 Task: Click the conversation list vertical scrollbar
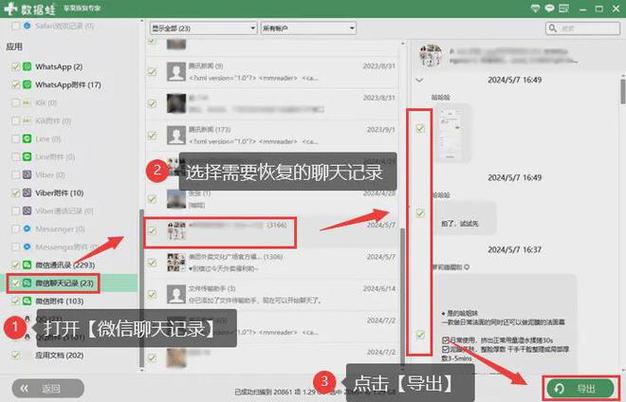click(x=402, y=295)
